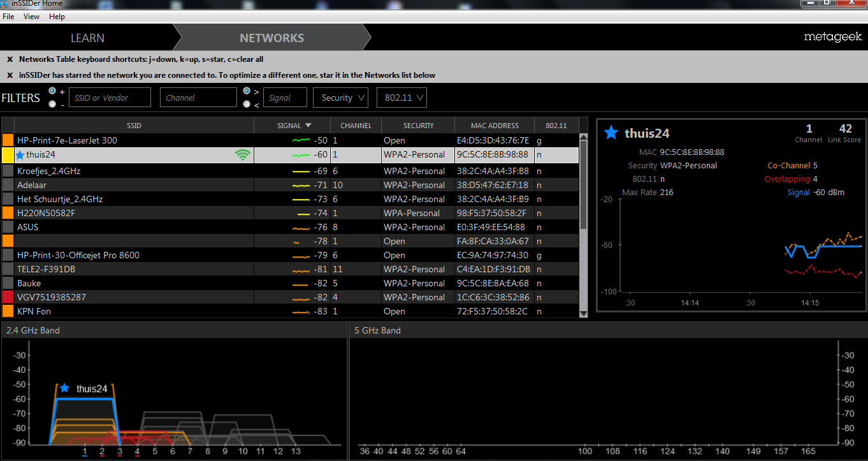Select the KPN Fon network row

(291, 311)
